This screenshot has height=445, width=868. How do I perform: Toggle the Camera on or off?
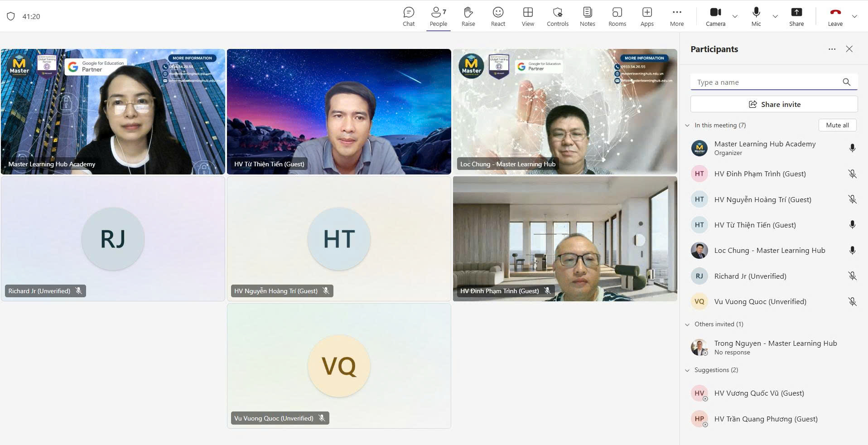715,17
